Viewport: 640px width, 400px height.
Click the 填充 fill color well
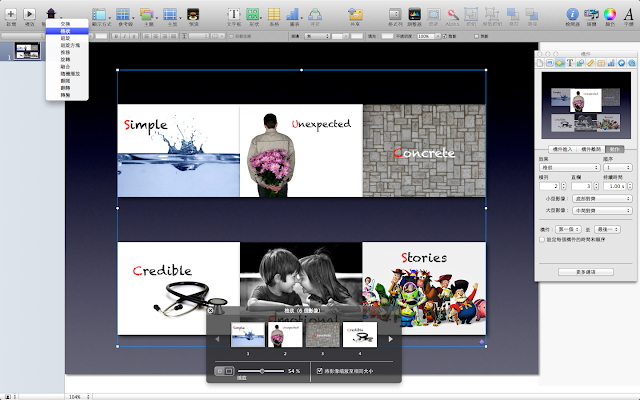click(387, 36)
